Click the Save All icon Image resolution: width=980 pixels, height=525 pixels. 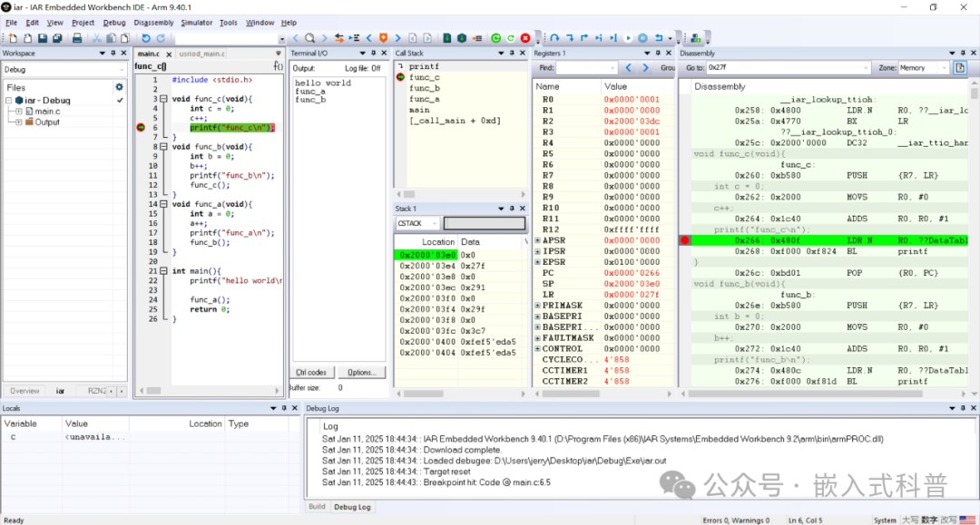57,38
